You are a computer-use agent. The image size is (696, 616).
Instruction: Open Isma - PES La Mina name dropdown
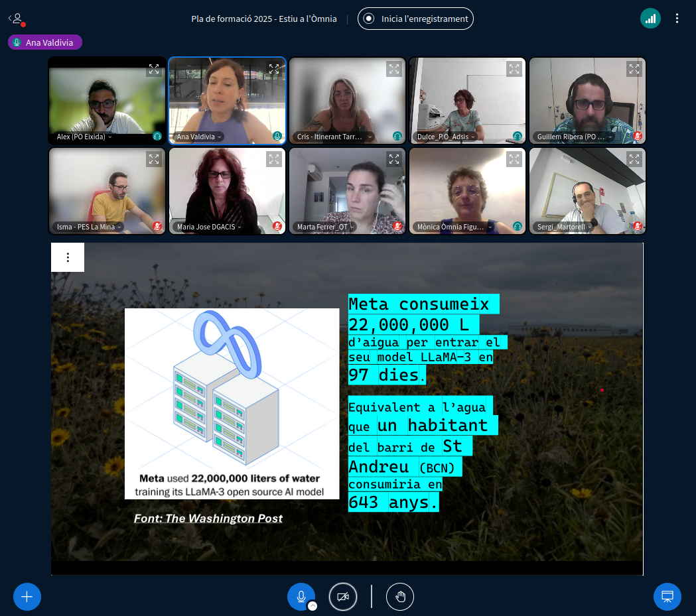tap(89, 227)
